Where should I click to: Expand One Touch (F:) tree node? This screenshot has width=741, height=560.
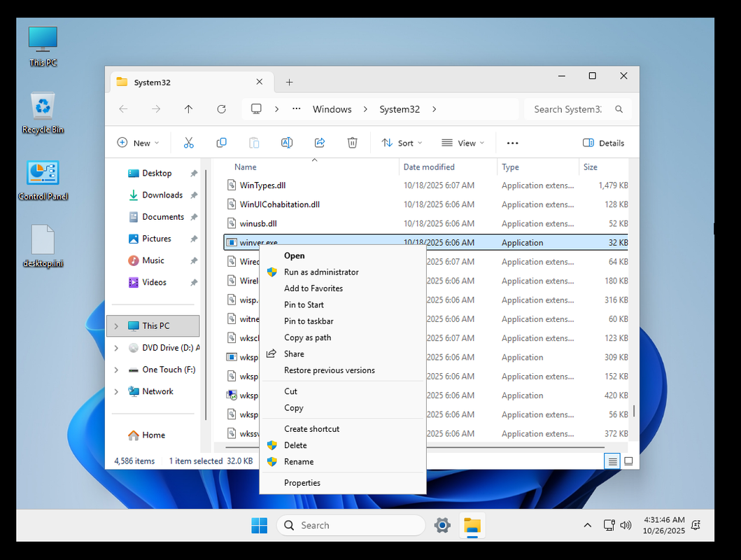tap(116, 370)
